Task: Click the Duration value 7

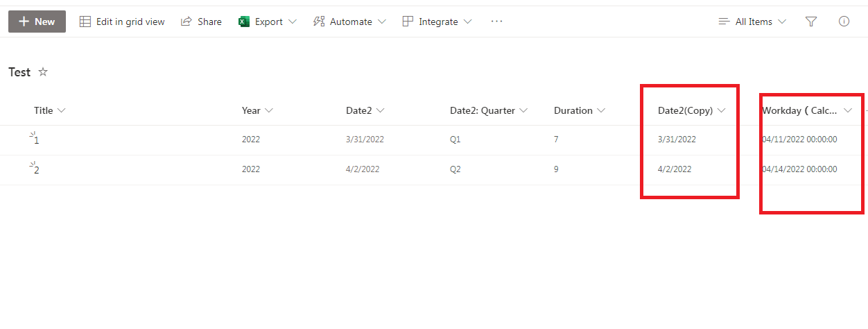Action: click(556, 140)
